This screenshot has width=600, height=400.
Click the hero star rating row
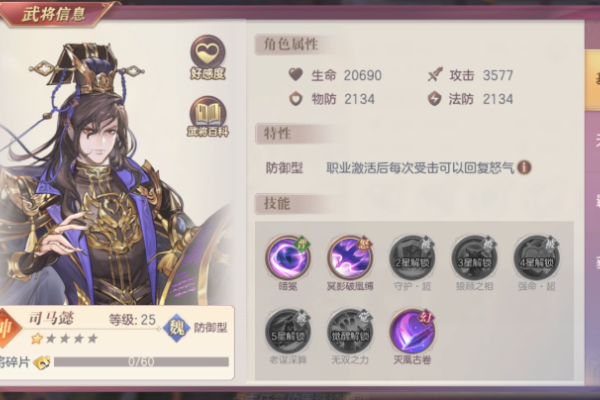(65, 339)
